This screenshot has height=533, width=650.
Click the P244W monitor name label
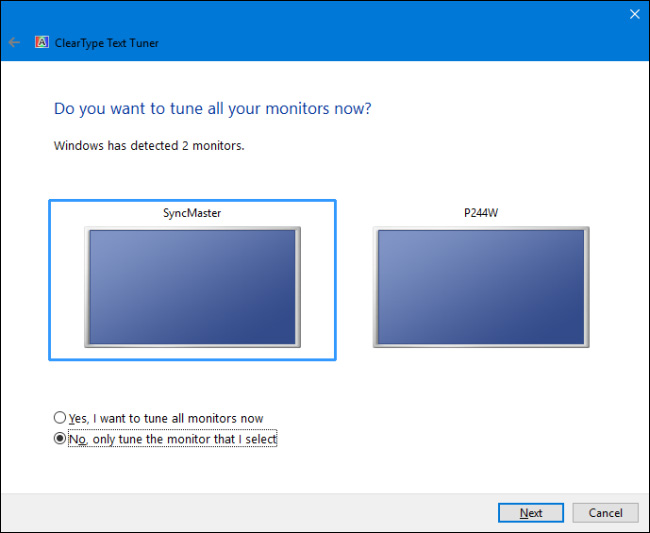(x=480, y=214)
